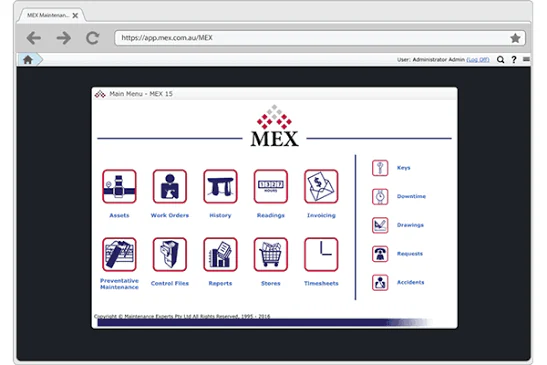The image size is (547, 365).
Task: Open the Stores shopping cart icon
Action: point(271,254)
